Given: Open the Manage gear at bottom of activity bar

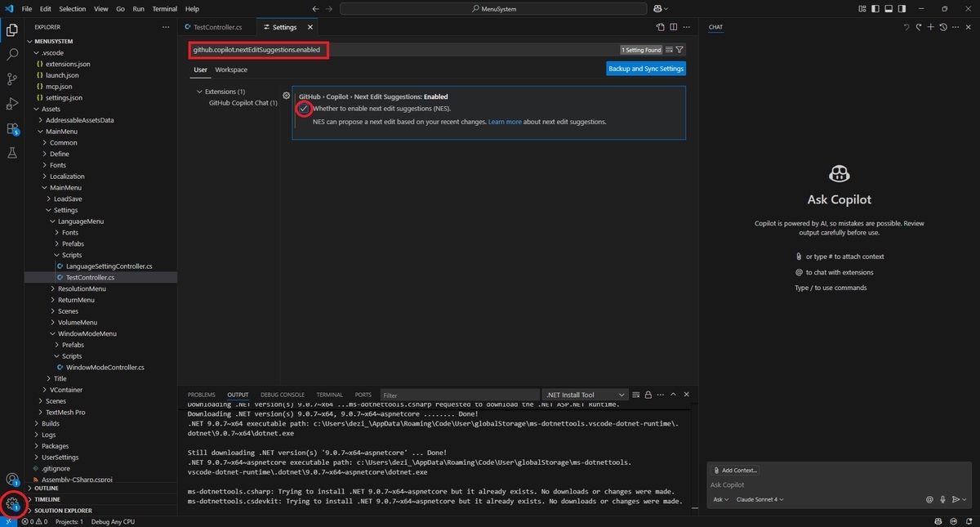Looking at the screenshot, I should pos(12,504).
